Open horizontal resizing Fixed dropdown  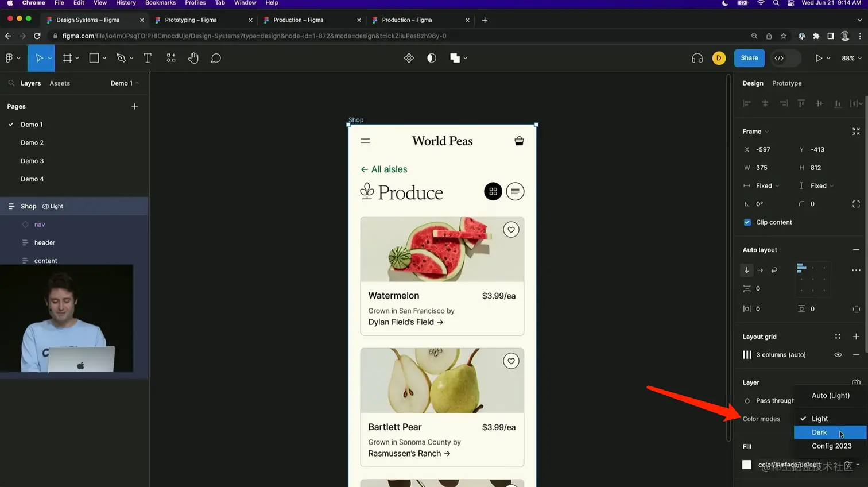[x=768, y=186]
